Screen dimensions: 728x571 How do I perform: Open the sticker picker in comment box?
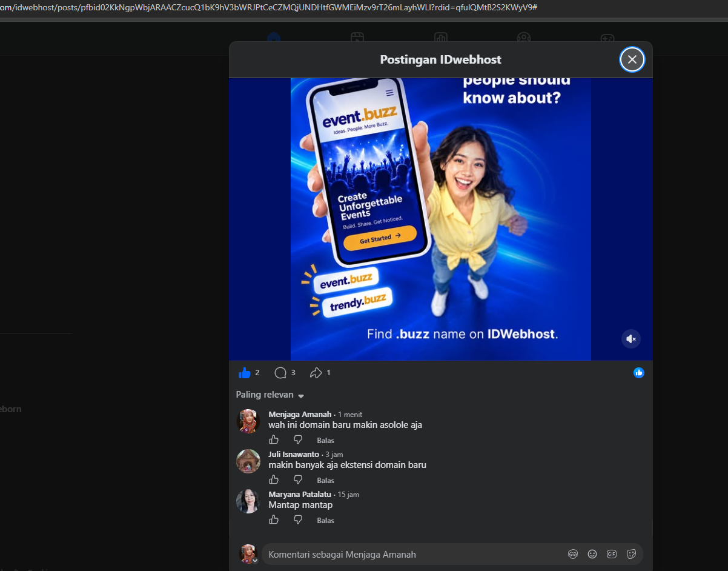(x=631, y=554)
